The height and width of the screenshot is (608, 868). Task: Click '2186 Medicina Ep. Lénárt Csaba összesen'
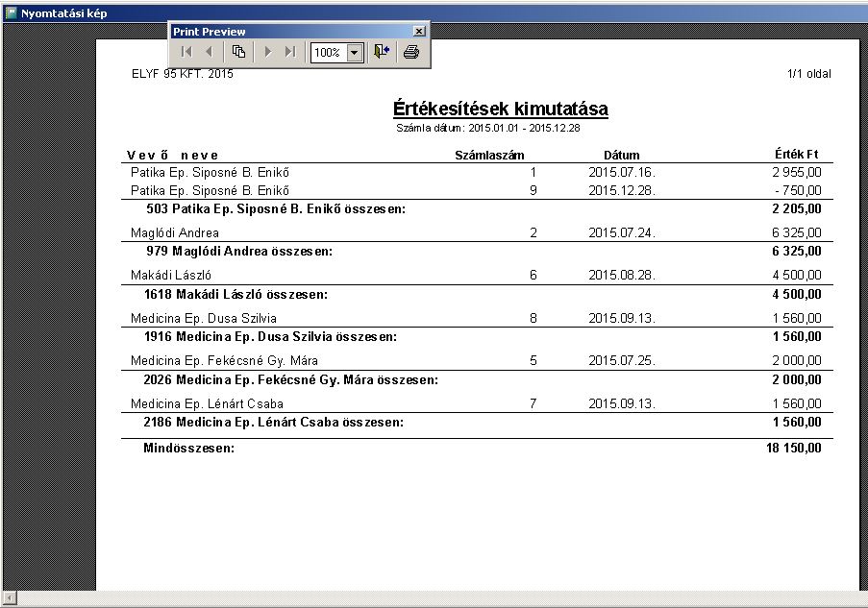(x=273, y=422)
